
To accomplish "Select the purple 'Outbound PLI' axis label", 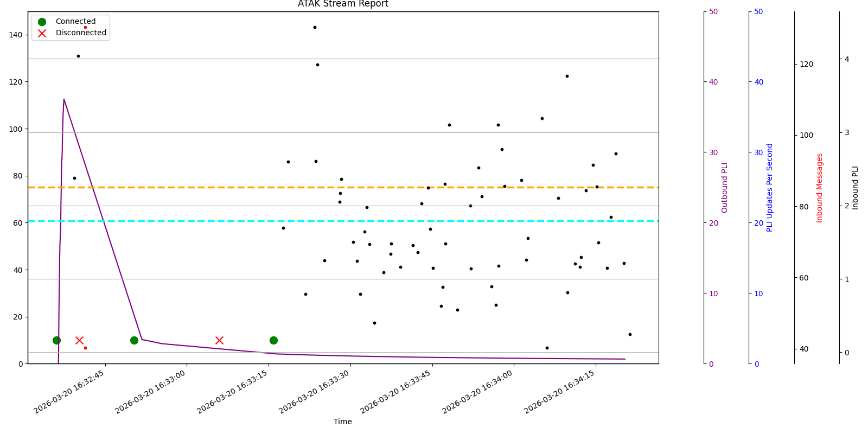I will click(x=725, y=188).
